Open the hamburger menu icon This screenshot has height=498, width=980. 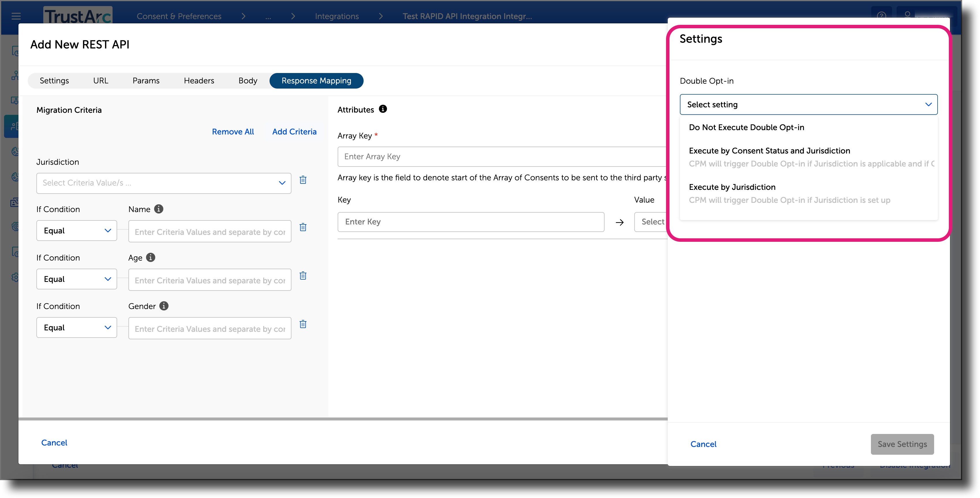pos(16,16)
